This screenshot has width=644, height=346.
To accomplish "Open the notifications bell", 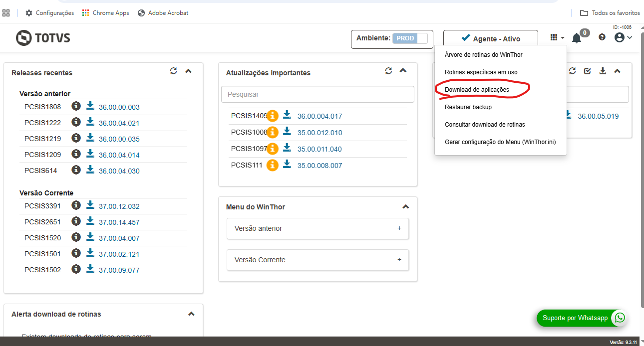I will 577,38.
